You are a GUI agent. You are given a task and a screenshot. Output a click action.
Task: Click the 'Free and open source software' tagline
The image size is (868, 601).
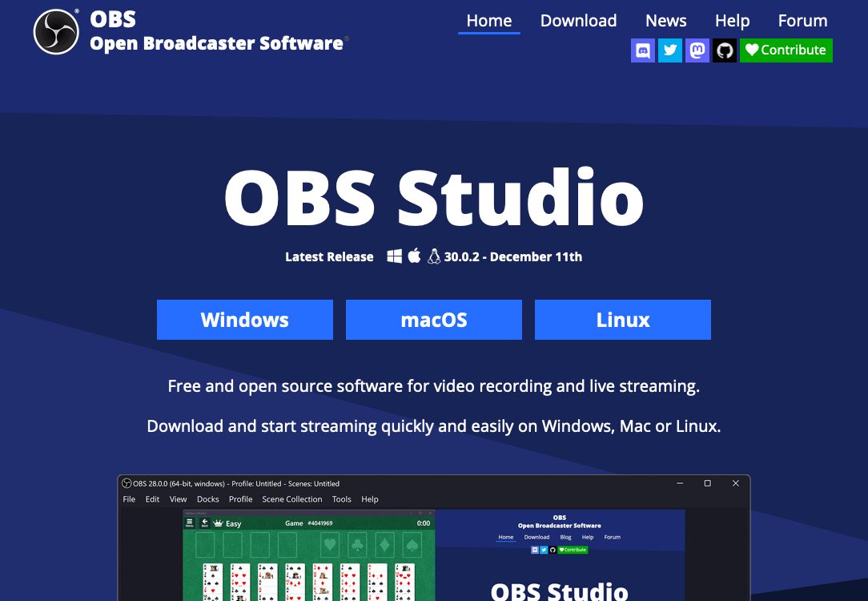434,386
